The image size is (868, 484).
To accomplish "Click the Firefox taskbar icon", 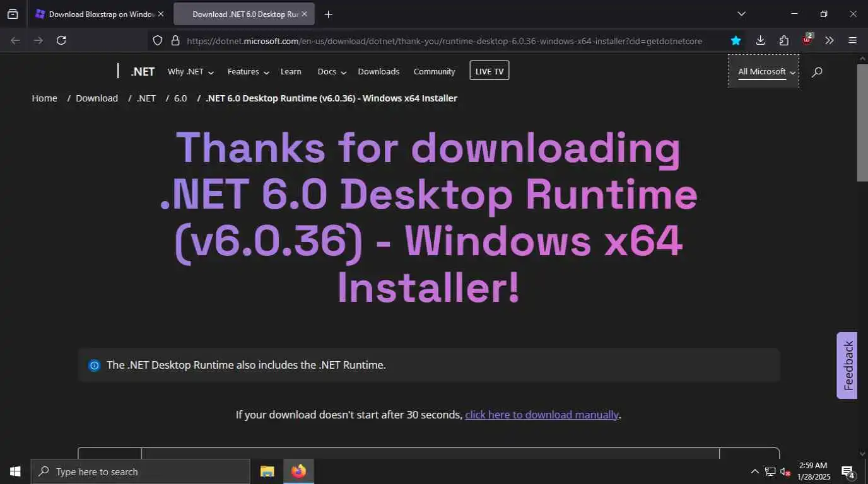I will point(298,471).
